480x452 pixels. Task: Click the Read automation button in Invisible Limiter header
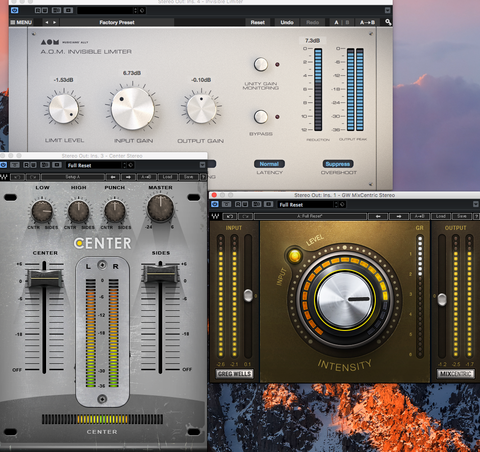pos(38,10)
